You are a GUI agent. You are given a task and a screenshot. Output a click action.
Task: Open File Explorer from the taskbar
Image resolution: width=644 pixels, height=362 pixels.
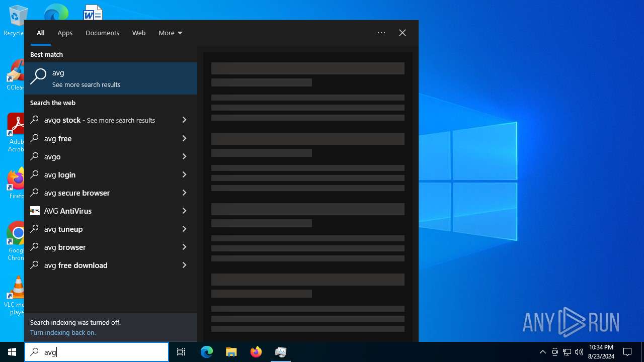(x=231, y=352)
